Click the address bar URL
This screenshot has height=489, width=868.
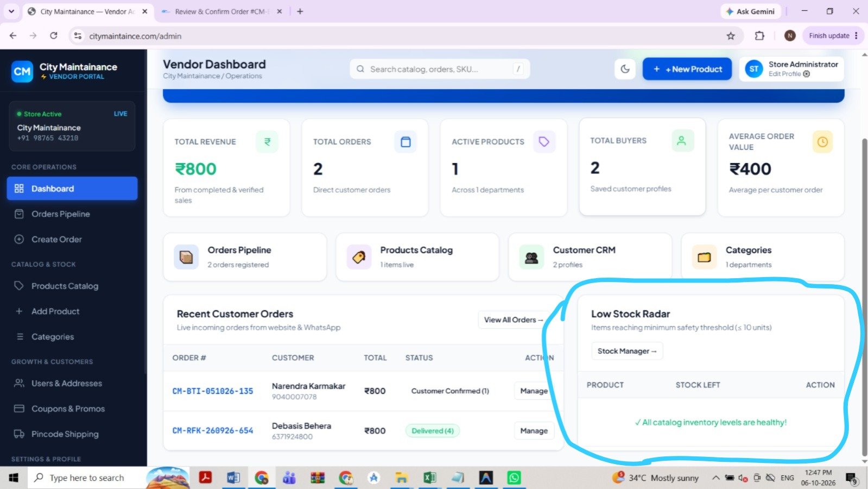pos(135,36)
